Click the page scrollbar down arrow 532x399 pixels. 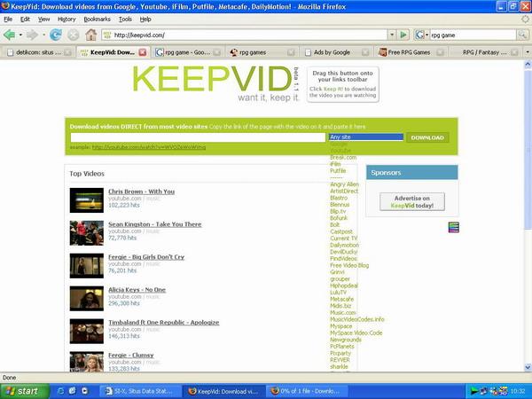tap(528, 367)
